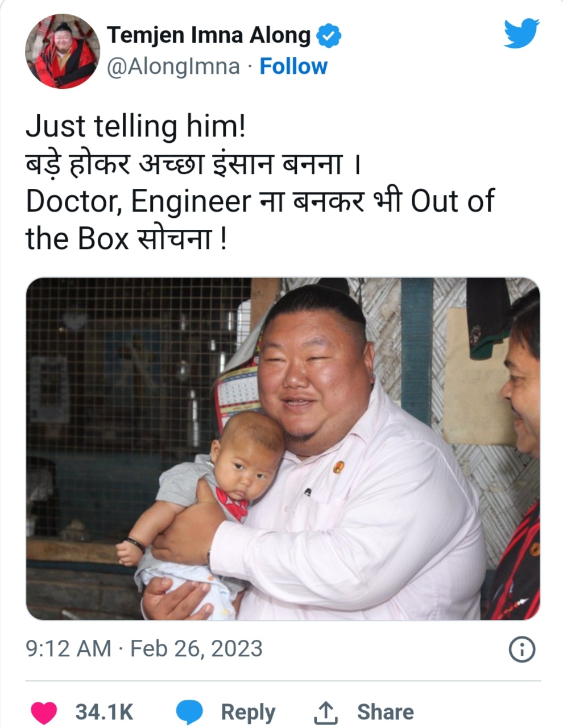Follow the @AlongImna account
Screen dimensions: 563x728
pos(293,67)
